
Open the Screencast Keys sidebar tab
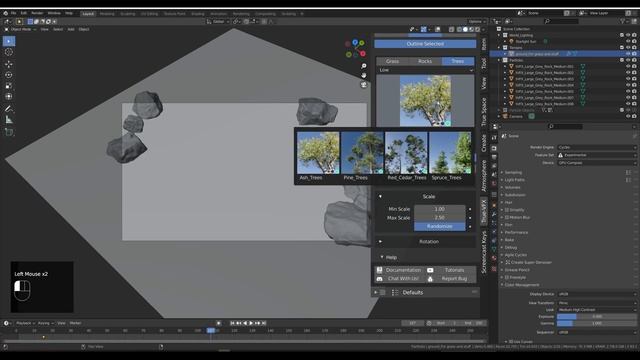pyautogui.click(x=484, y=252)
